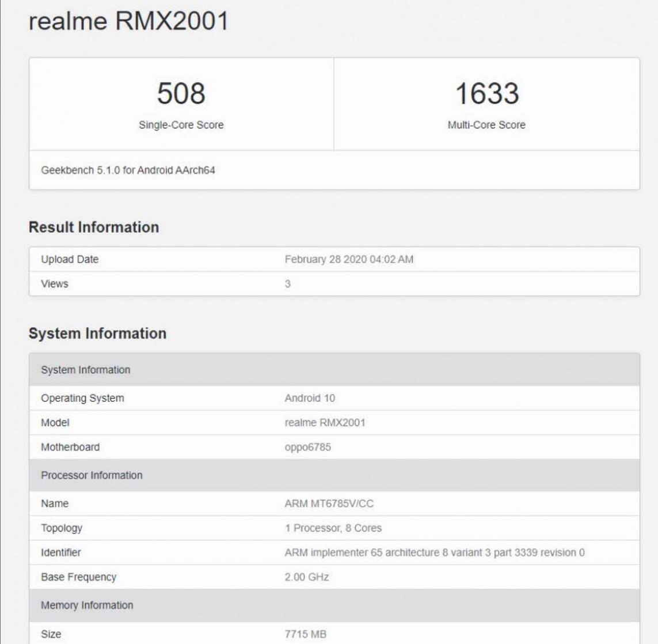
Task: Click the System Information section heading
Action: pyautogui.click(x=97, y=334)
